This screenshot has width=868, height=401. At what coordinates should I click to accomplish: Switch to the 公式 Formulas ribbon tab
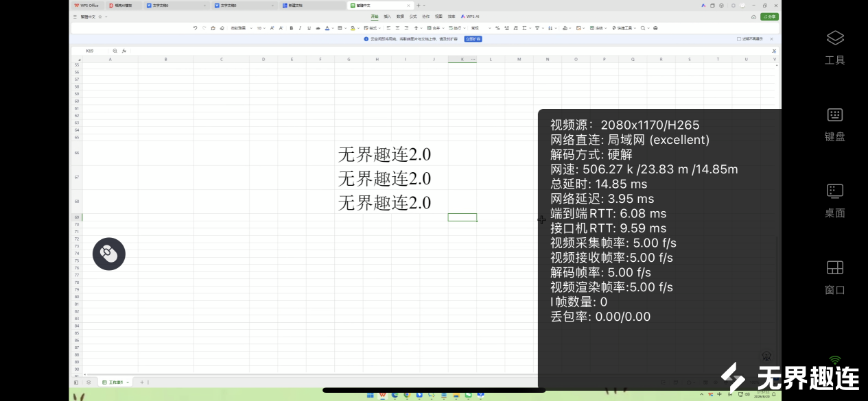(x=413, y=16)
